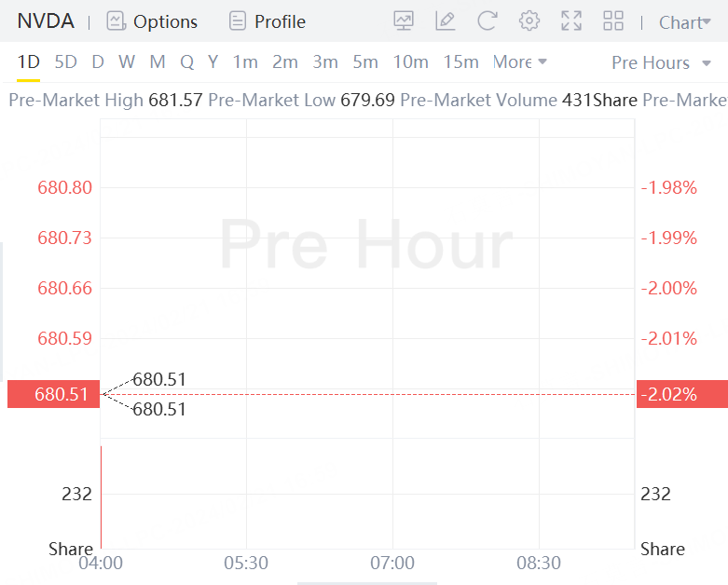The width and height of the screenshot is (728, 585).
Task: Select the drawing pencil tool
Action: click(x=446, y=21)
